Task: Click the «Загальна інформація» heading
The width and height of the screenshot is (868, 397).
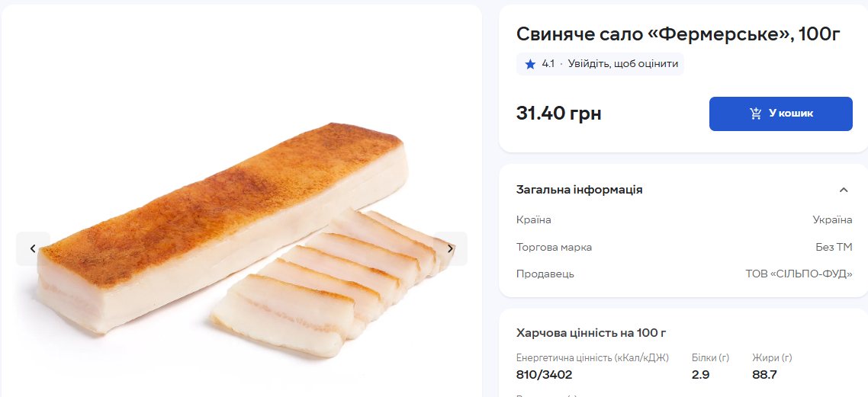Action: tap(579, 190)
